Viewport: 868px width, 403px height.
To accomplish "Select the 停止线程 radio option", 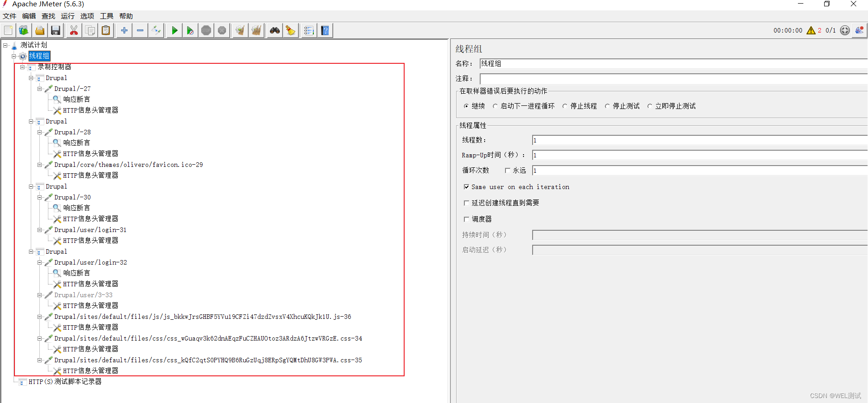I will tap(565, 106).
